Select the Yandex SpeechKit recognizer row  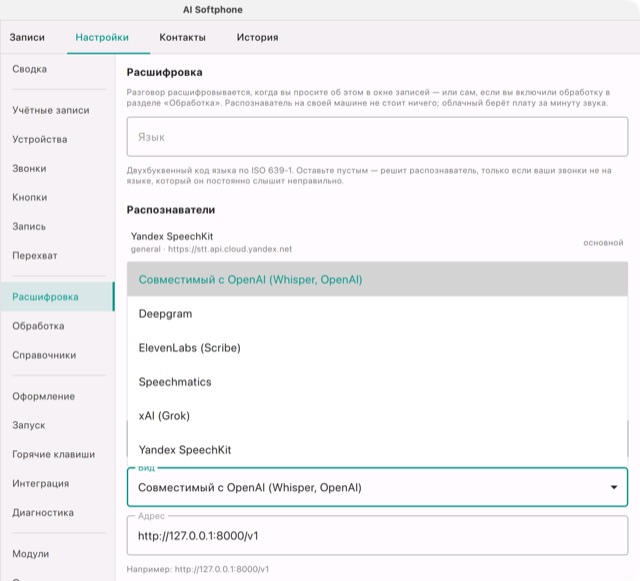(377, 242)
